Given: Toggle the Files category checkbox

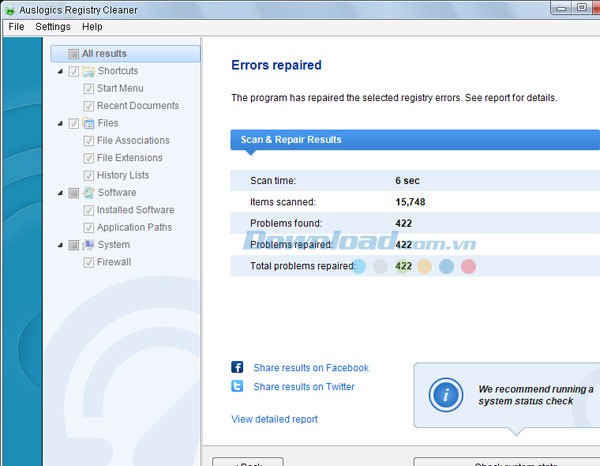Looking at the screenshot, I should click(x=73, y=124).
